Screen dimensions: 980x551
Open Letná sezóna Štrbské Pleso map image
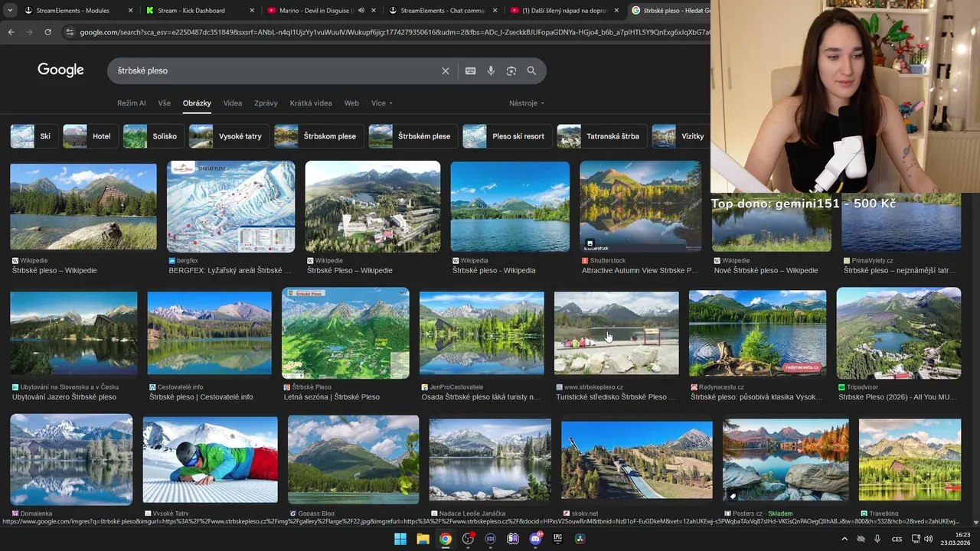pos(345,333)
